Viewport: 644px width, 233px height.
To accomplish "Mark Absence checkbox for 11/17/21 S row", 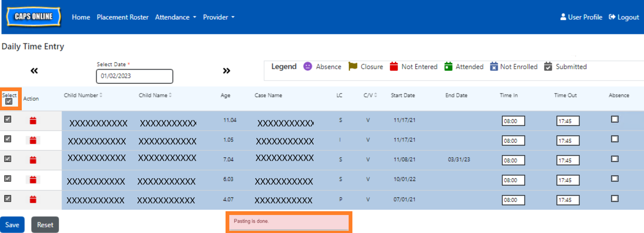I will pos(615,119).
